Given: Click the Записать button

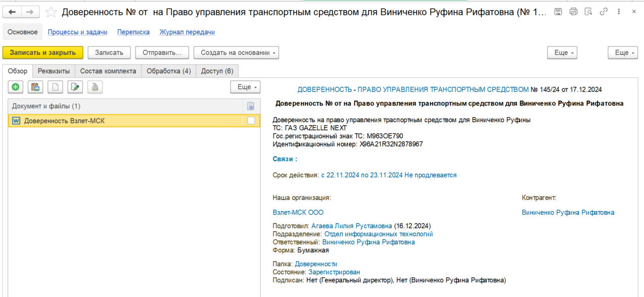Looking at the screenshot, I should [x=109, y=53].
